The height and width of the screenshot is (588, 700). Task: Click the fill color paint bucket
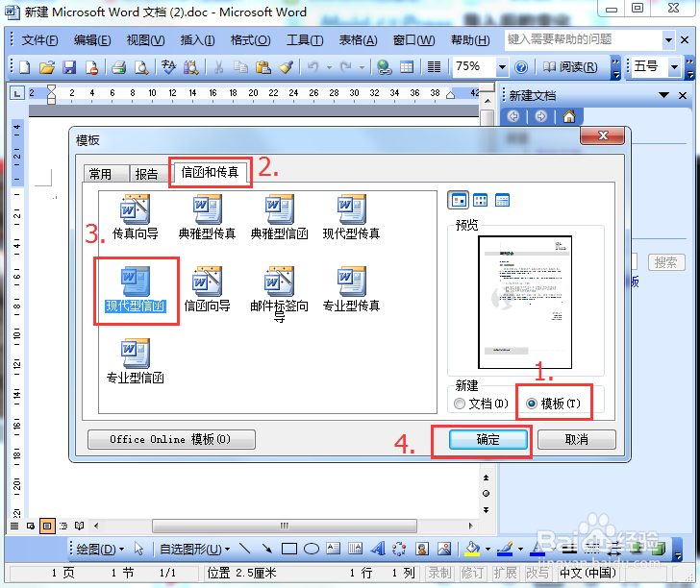[x=473, y=549]
